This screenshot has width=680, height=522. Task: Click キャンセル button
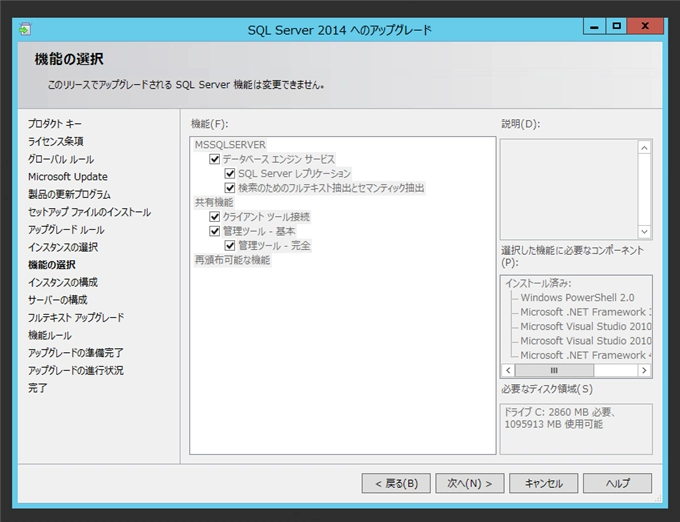(543, 483)
